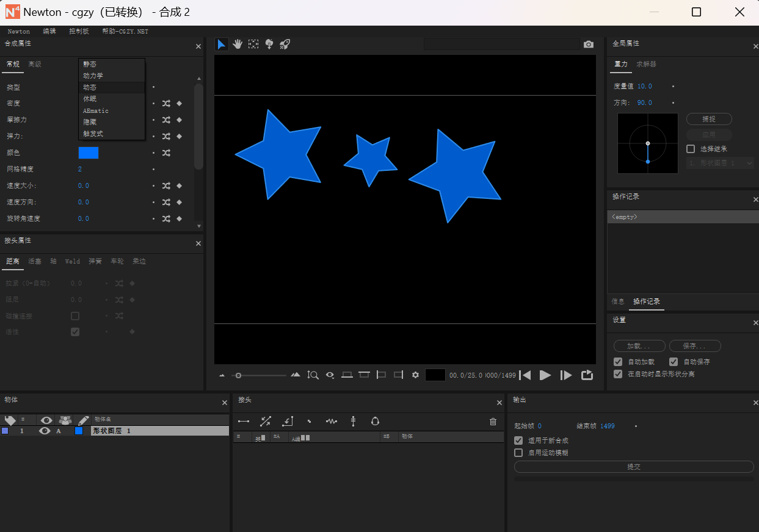Randomize 密度 with the shuffle icon
The height and width of the screenshot is (532, 759).
[x=166, y=104]
